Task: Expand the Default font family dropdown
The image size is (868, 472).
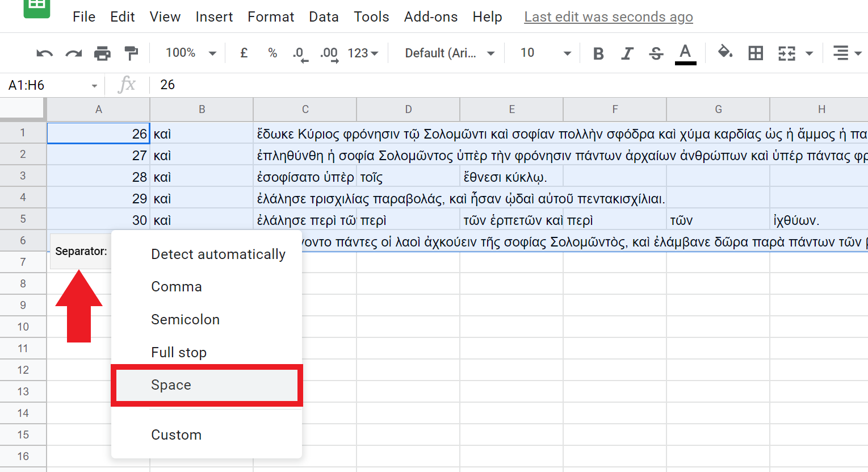Action: click(x=449, y=53)
